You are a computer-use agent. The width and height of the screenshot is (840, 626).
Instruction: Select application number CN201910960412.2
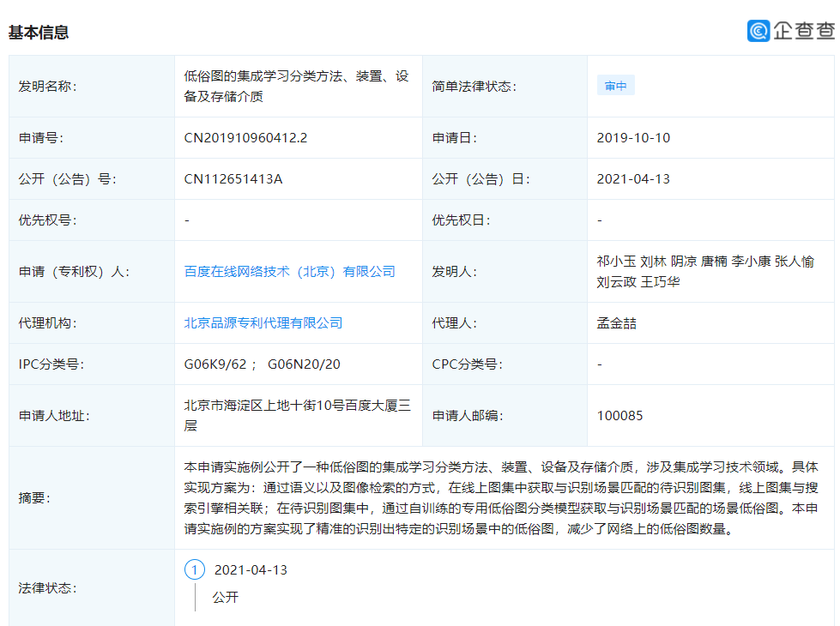245,137
